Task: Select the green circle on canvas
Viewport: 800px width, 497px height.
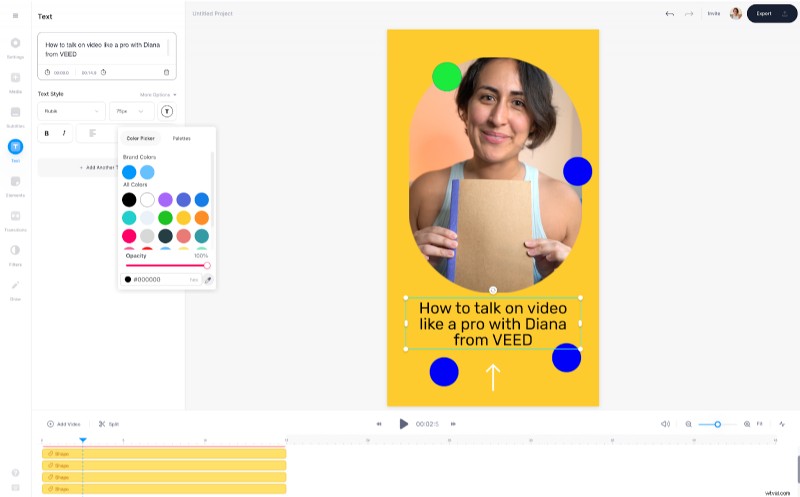Action: coord(447,77)
